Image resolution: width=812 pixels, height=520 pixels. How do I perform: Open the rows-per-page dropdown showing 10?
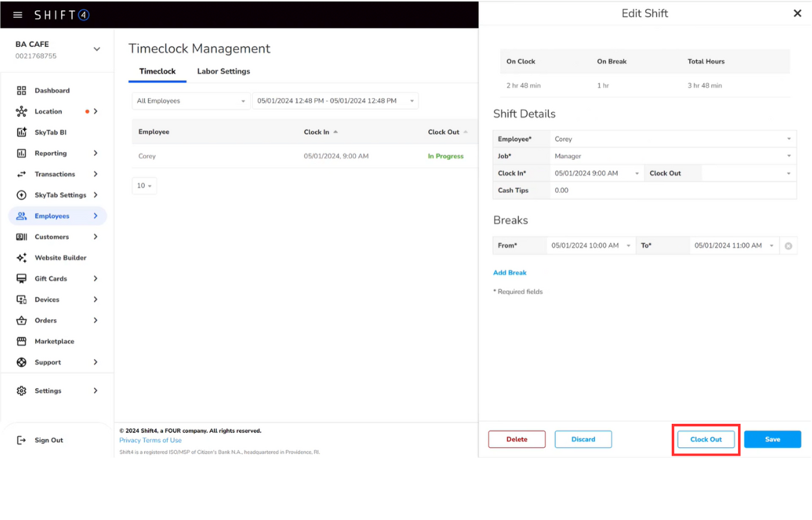point(144,186)
